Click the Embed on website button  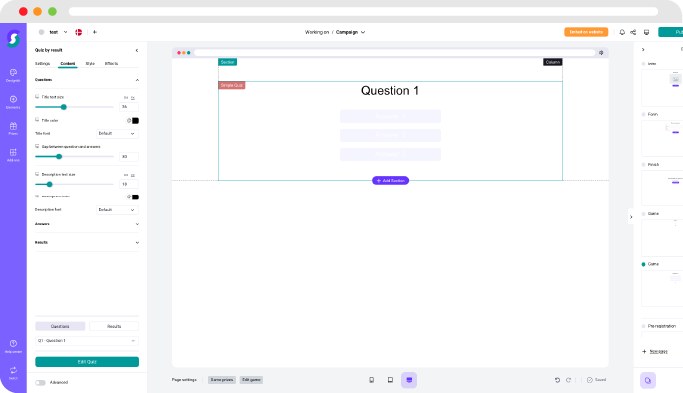[586, 32]
